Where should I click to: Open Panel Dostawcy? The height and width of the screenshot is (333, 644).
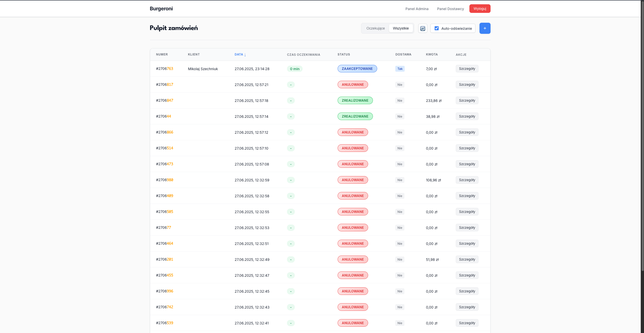click(450, 9)
